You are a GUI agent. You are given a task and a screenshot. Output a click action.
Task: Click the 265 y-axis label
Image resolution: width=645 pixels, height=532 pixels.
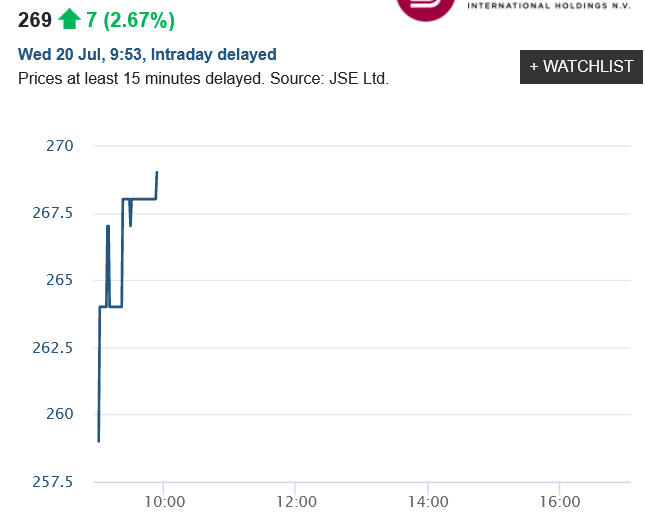pos(60,280)
